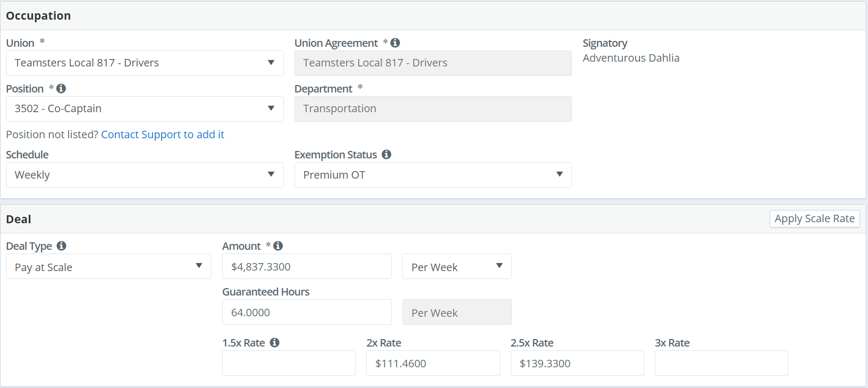This screenshot has width=868, height=388.
Task: Expand the Deal Type Pay at Scale dropdown
Action: coord(108,267)
